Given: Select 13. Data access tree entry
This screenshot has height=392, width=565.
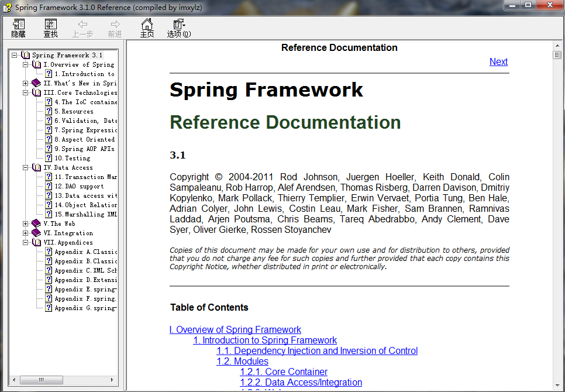Looking at the screenshot, I should pos(86,195).
